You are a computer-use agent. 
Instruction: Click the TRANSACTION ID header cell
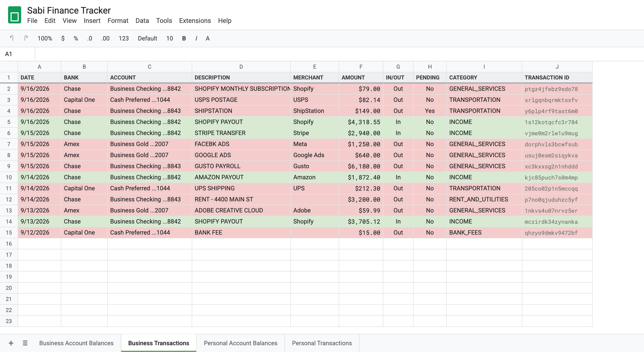point(557,77)
